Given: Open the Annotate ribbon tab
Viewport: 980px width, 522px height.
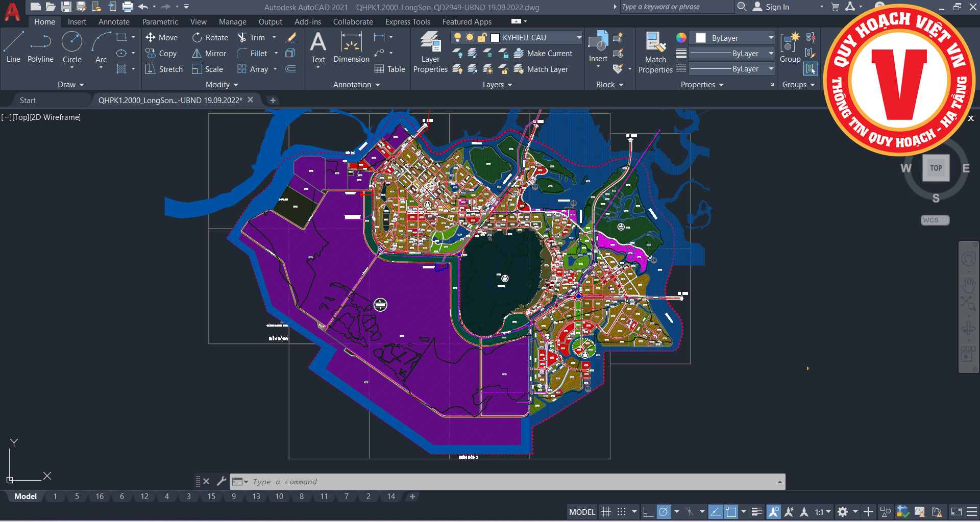Looking at the screenshot, I should (x=114, y=22).
